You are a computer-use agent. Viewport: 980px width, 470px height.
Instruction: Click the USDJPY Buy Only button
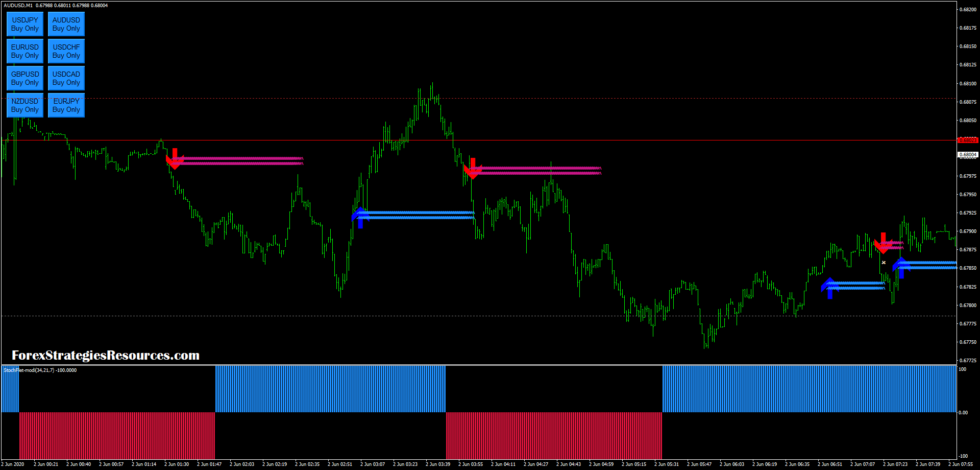(x=24, y=24)
